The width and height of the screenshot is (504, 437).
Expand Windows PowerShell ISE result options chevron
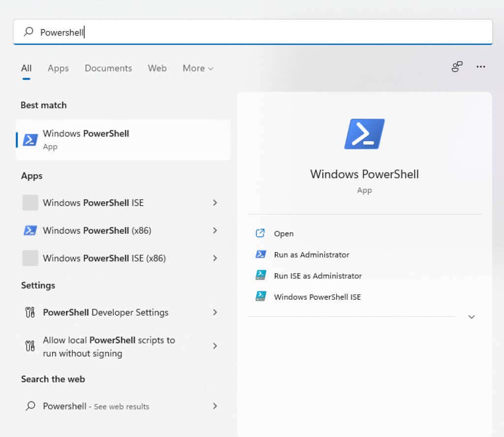[x=215, y=203]
